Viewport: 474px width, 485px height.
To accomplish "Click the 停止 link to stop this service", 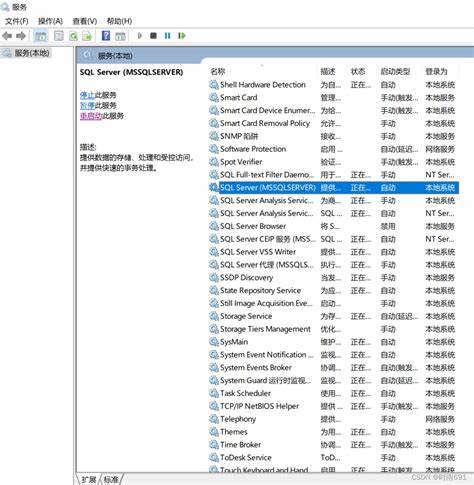I will 87,95.
